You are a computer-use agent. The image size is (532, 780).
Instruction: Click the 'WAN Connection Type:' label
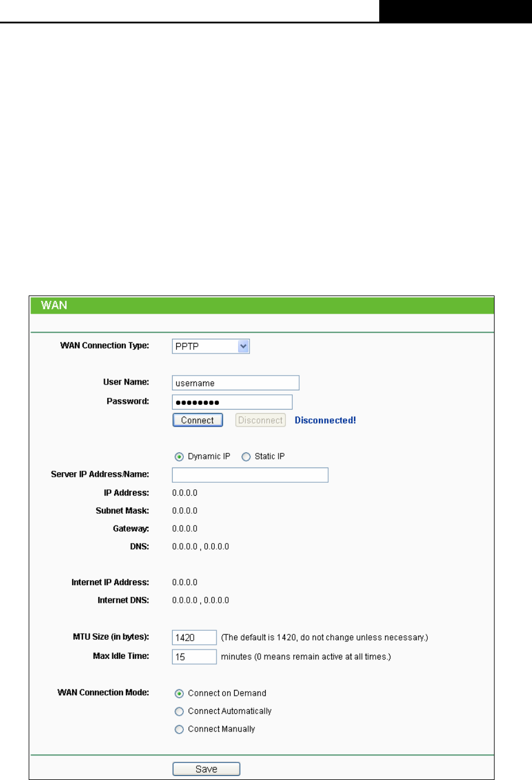coord(105,345)
